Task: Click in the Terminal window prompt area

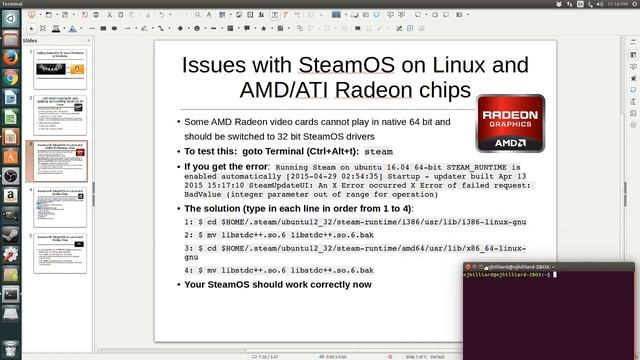Action: (549, 316)
